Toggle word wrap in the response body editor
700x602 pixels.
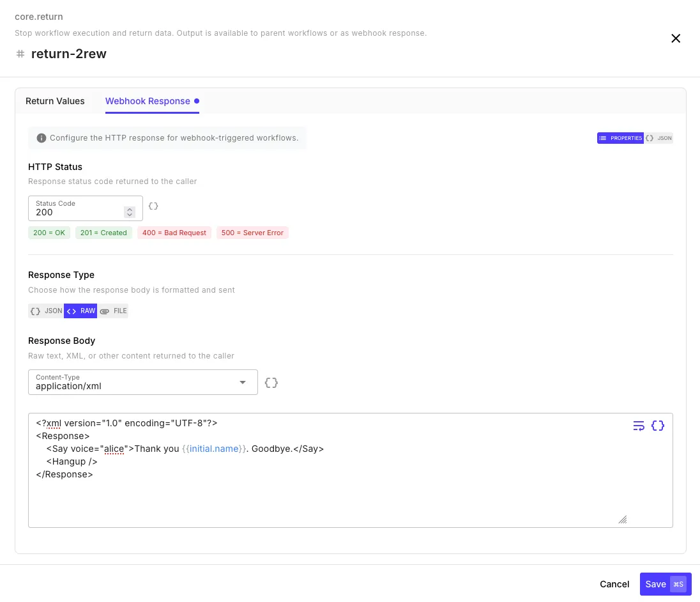click(x=639, y=426)
